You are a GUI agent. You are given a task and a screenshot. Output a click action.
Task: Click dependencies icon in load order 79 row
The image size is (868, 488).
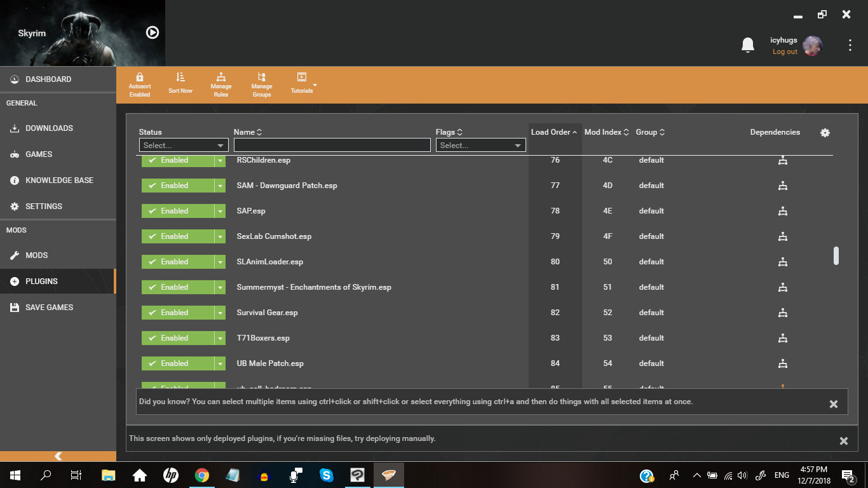coord(783,236)
